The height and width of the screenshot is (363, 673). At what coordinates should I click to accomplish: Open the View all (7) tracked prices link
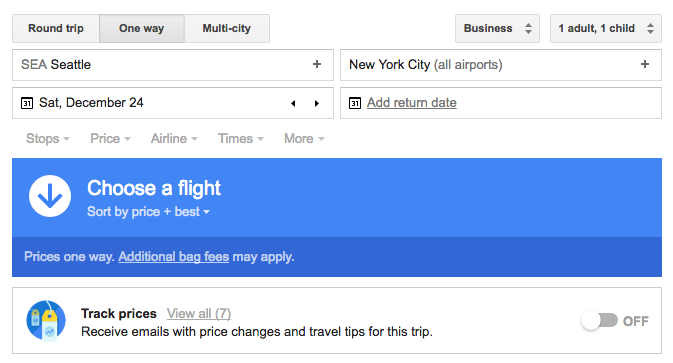coord(199,314)
